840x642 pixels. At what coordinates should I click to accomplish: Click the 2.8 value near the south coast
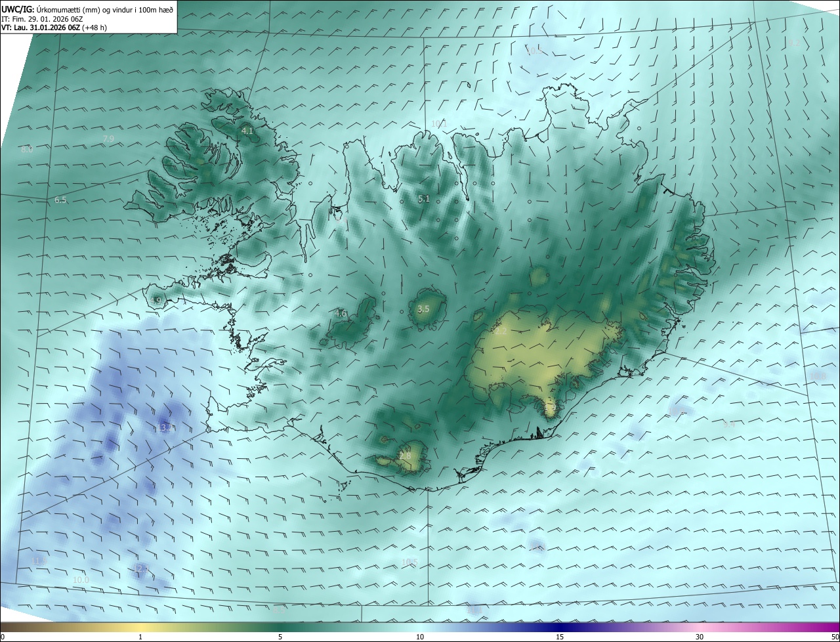point(405,456)
